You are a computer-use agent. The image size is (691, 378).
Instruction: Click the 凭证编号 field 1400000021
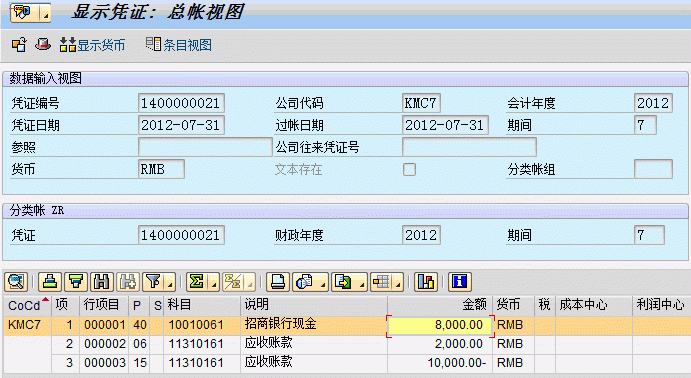[181, 103]
